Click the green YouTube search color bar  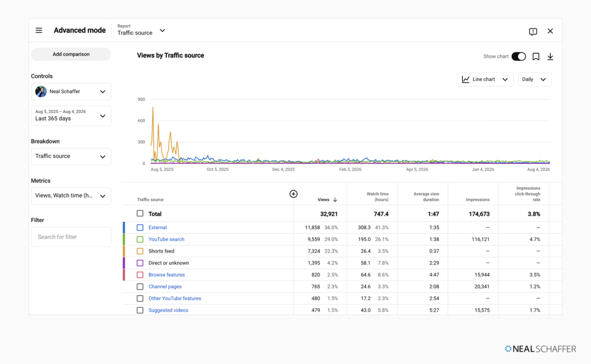124,240
